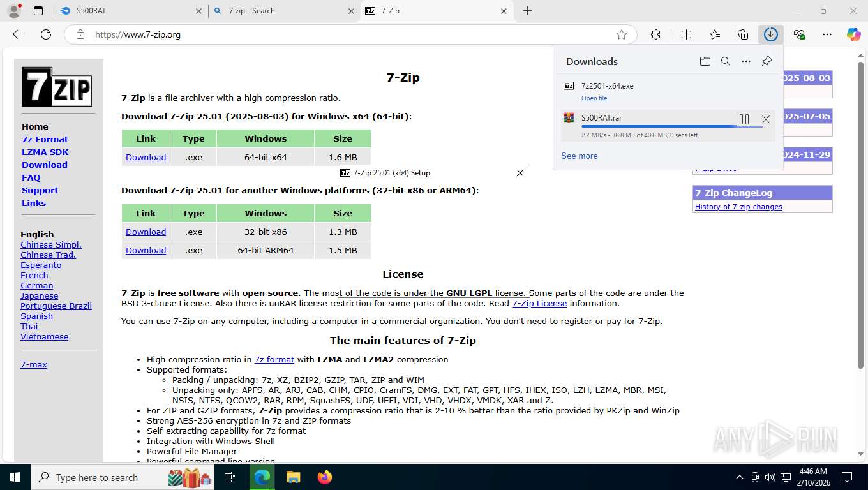
Task: Open the downloads folder icon
Action: pyautogui.click(x=705, y=61)
